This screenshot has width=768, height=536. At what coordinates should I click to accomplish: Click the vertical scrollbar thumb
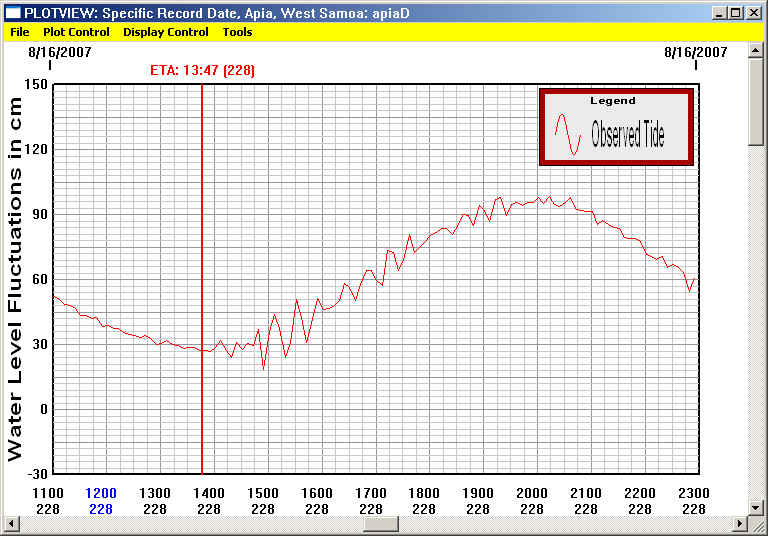[x=755, y=102]
